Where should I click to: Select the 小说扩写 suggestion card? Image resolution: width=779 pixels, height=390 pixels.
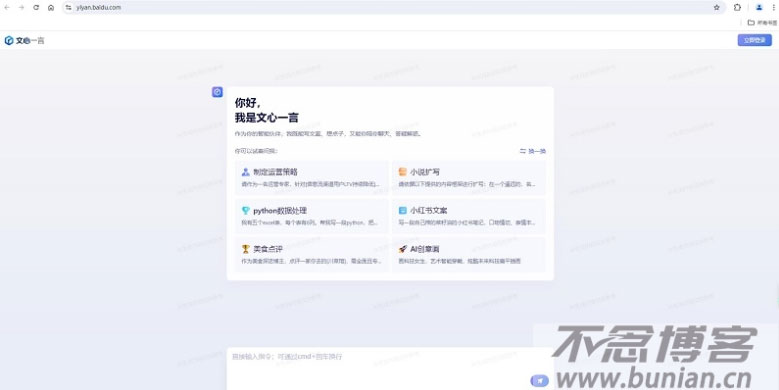click(468, 177)
